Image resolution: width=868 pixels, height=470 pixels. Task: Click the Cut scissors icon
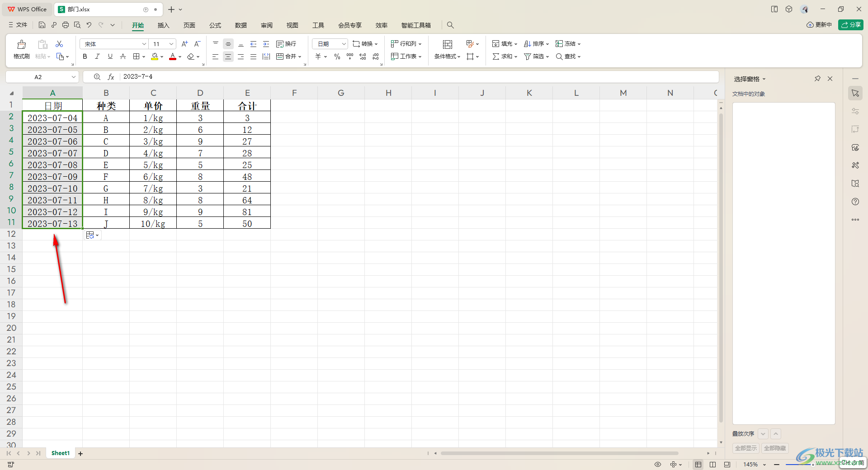pos(59,44)
